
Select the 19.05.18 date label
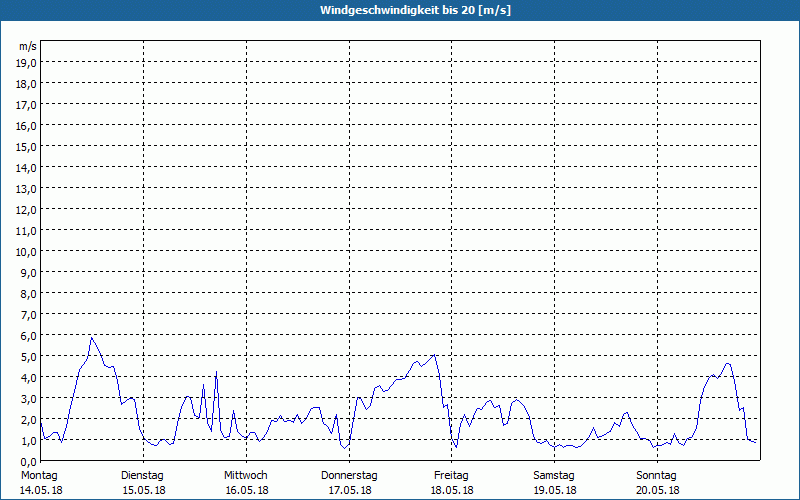[x=555, y=490]
